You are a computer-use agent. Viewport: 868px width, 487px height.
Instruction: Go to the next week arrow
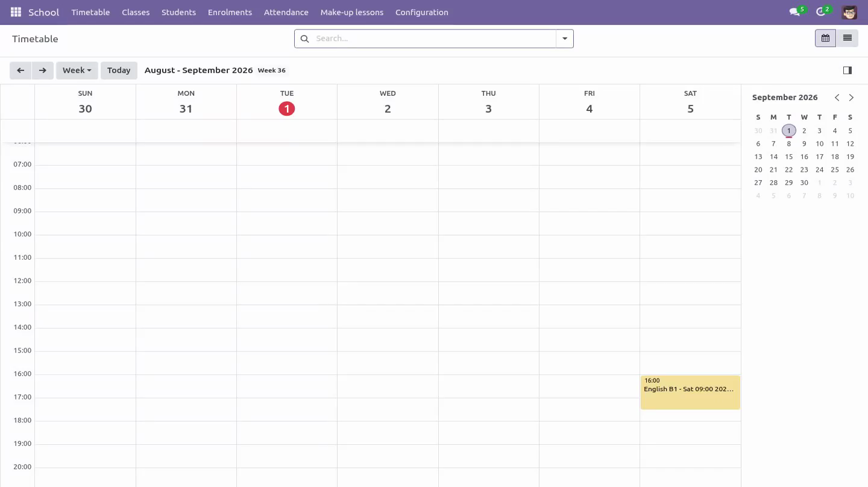42,71
